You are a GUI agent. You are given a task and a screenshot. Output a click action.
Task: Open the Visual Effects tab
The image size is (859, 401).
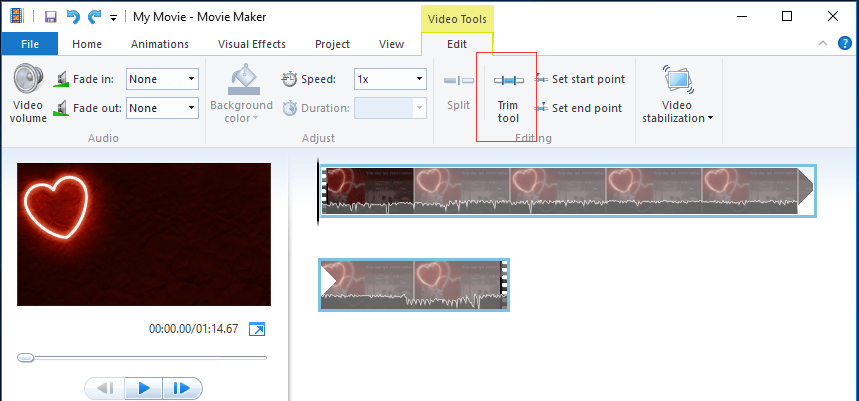tap(251, 44)
